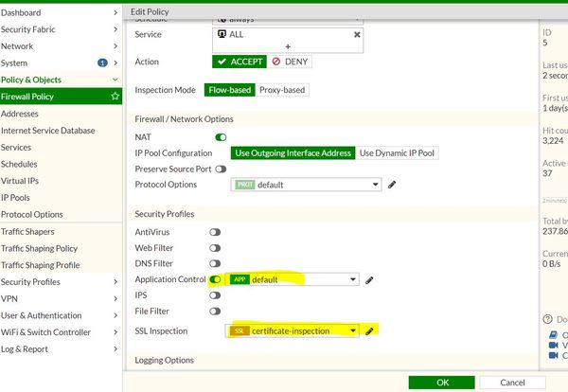Turn on the Web Filter toggle
Image resolution: width=568 pixels, height=392 pixels.
coord(216,247)
